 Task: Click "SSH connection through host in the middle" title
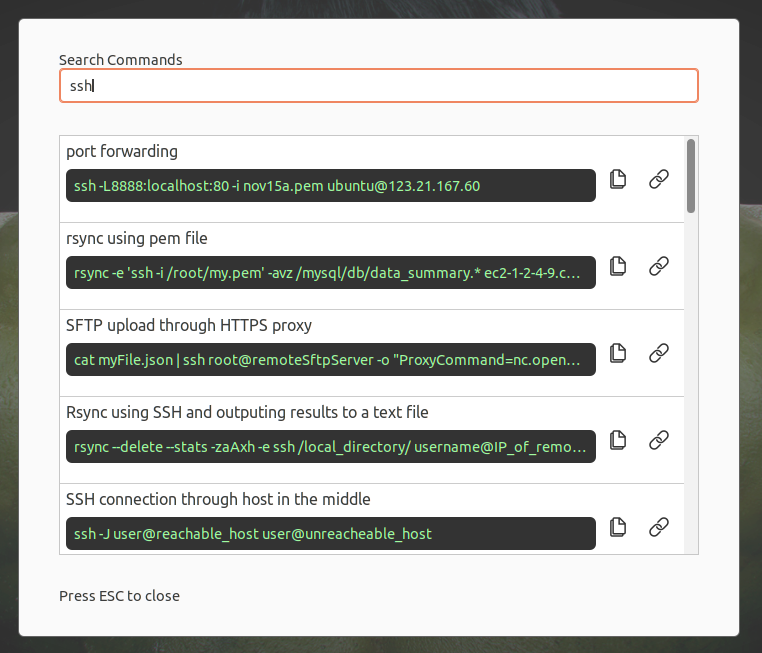(219, 499)
